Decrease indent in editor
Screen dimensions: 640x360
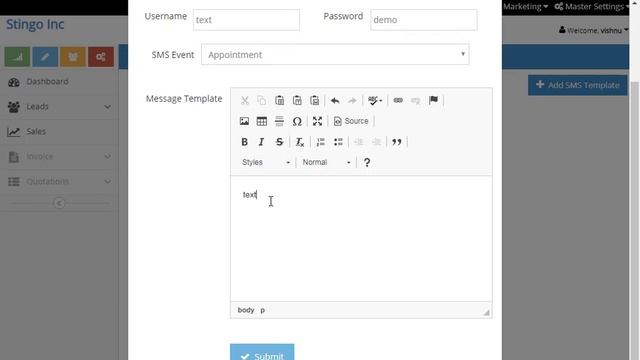(359, 142)
